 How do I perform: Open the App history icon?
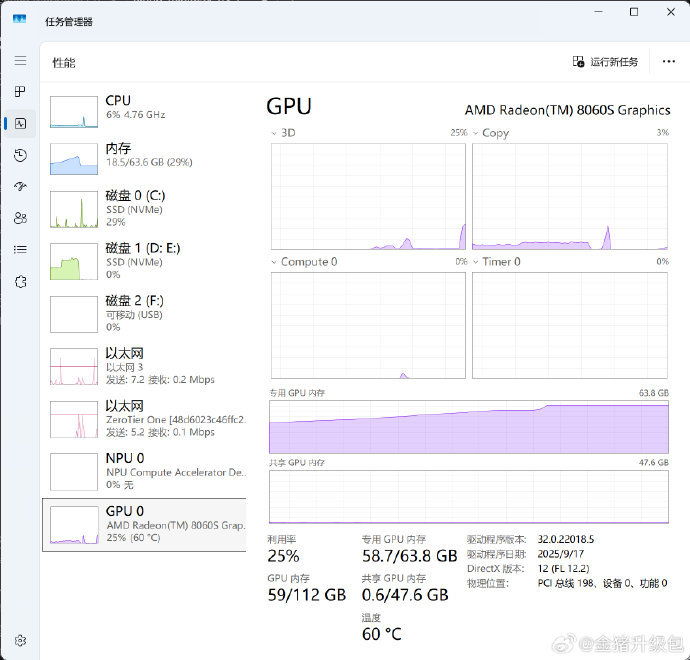click(20, 155)
